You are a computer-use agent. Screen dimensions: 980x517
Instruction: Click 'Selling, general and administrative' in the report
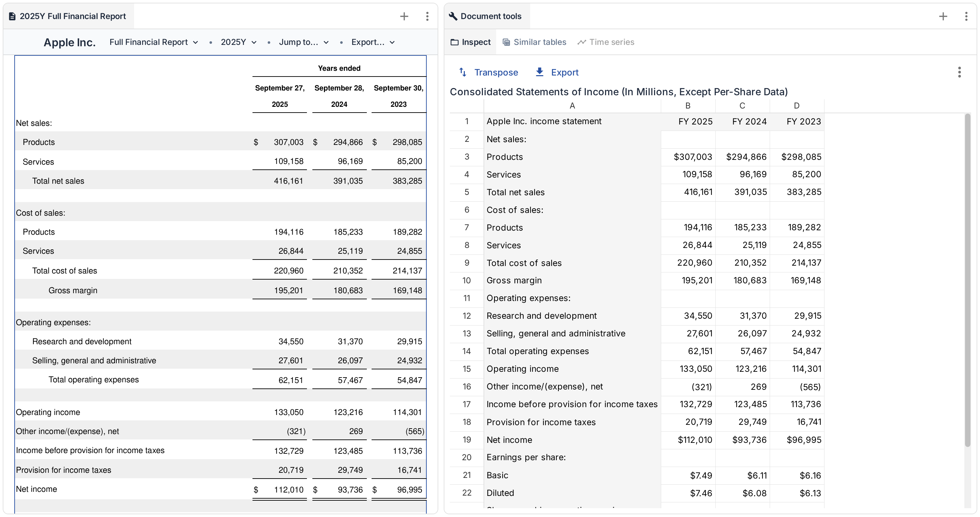(x=94, y=361)
